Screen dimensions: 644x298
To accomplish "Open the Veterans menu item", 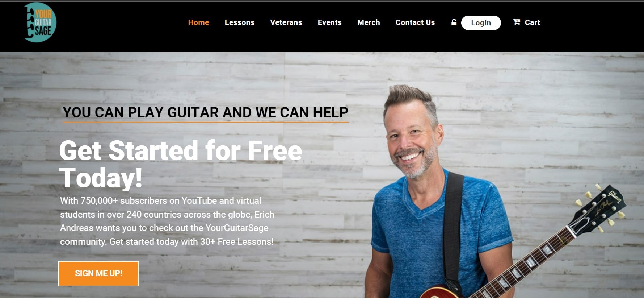I will (x=286, y=22).
